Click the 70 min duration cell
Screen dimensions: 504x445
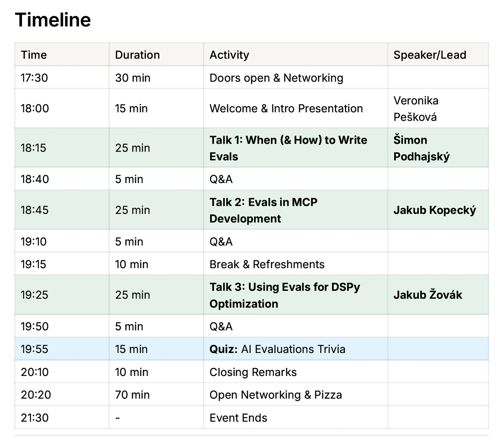132,395
